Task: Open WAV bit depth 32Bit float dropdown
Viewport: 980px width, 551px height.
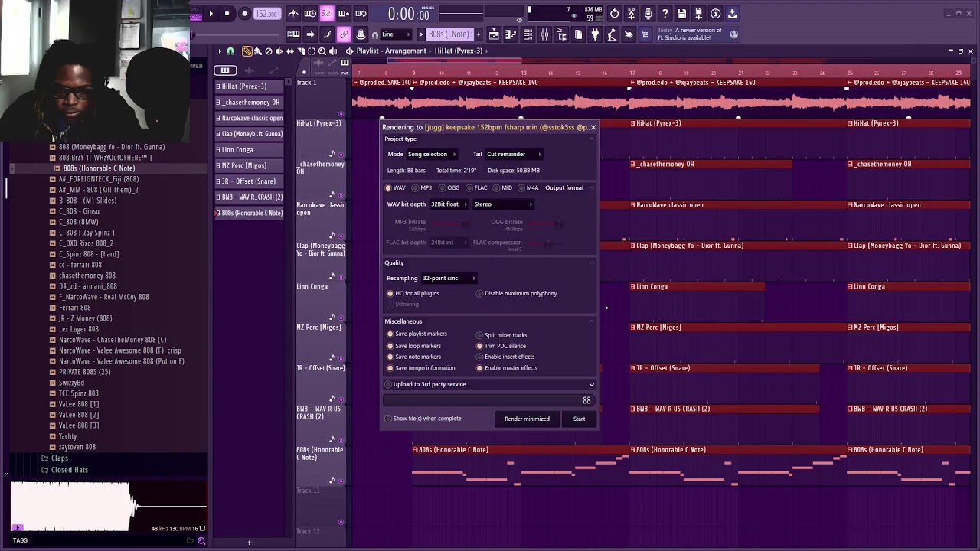Action: pyautogui.click(x=449, y=204)
